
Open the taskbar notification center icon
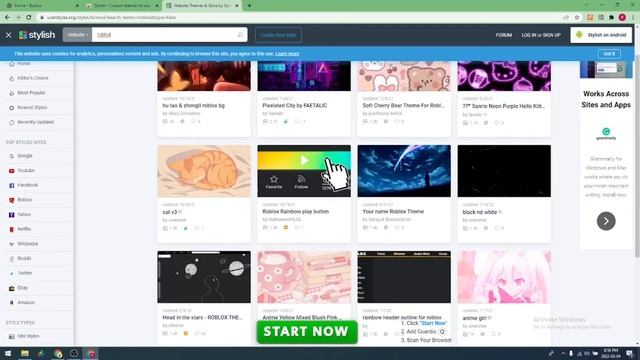point(630,353)
